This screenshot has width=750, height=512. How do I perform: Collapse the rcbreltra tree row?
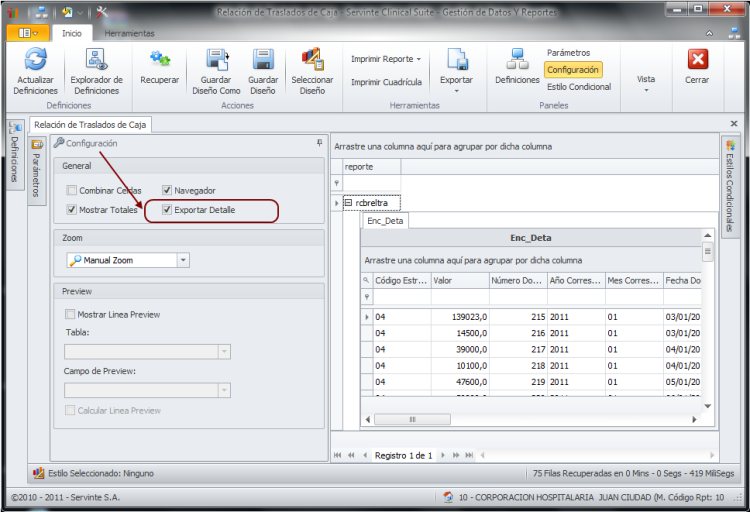pyautogui.click(x=348, y=202)
